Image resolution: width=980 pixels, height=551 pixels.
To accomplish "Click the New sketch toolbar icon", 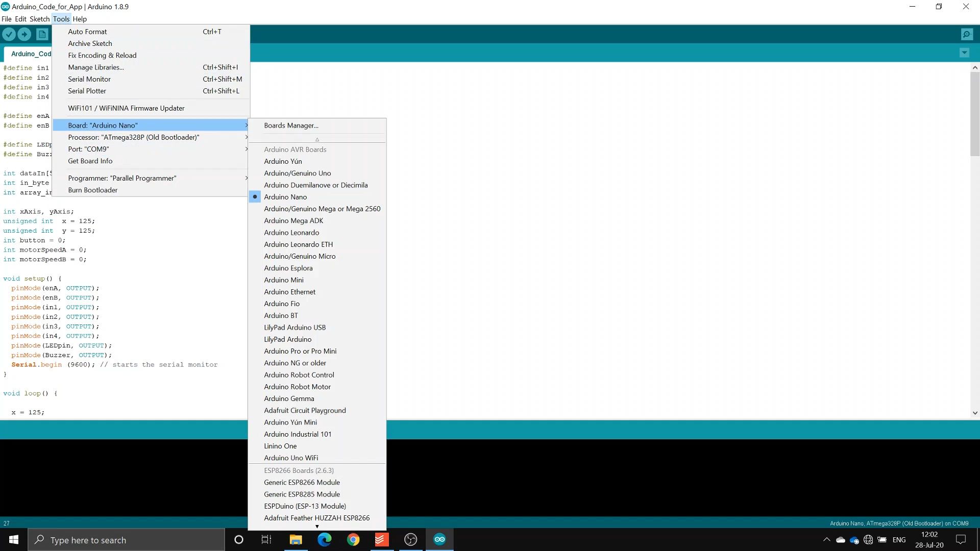I will 42,34.
